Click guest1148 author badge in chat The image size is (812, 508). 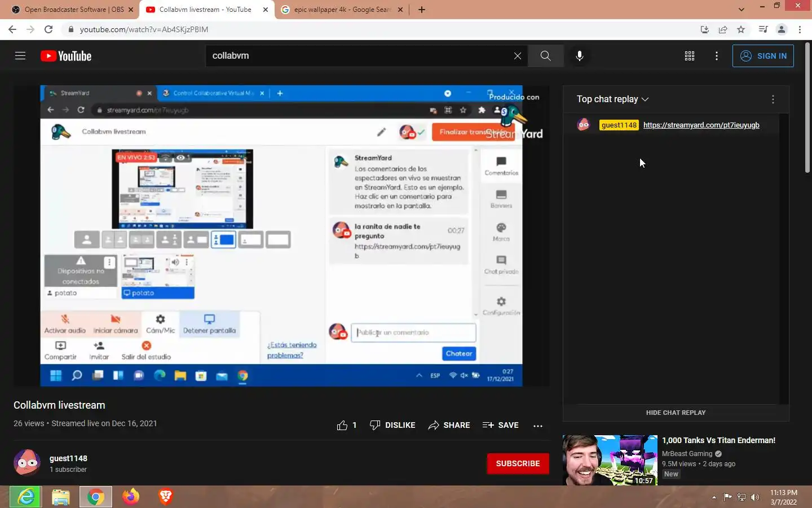click(619, 125)
